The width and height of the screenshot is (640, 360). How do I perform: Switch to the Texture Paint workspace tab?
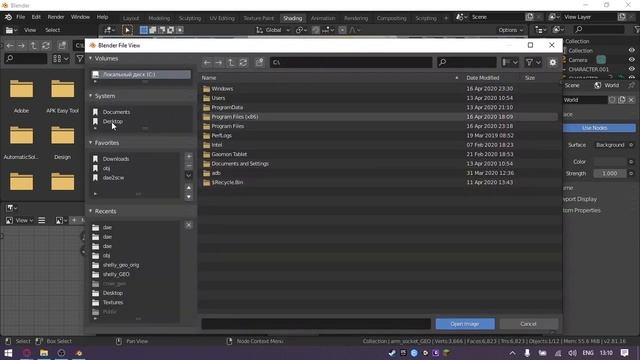259,18
